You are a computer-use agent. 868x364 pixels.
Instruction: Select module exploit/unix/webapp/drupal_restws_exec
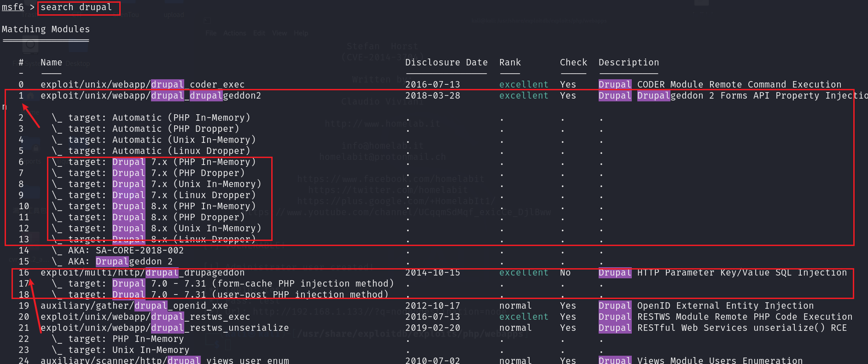(146, 317)
